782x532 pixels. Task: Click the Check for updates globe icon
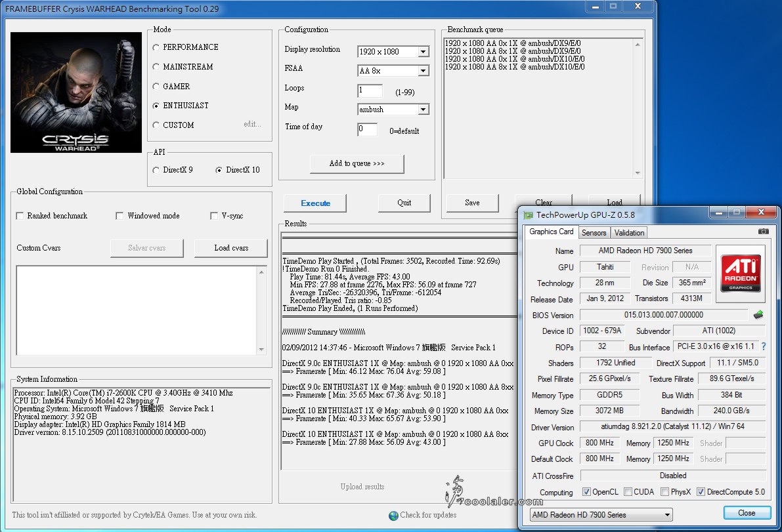point(393,516)
